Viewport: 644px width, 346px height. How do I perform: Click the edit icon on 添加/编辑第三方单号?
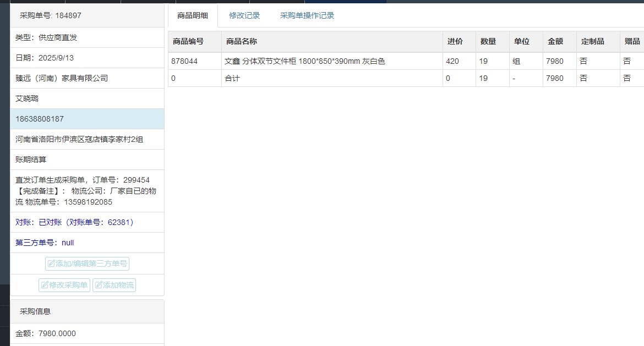tap(52, 264)
